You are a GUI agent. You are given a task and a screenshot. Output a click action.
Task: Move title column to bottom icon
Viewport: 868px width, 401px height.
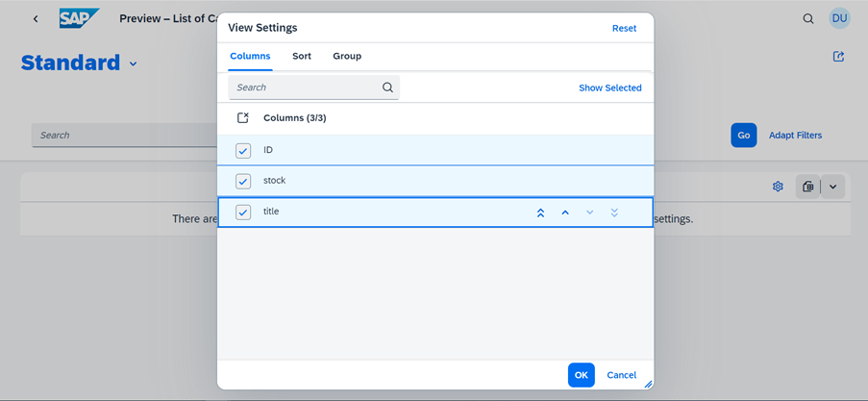pyautogui.click(x=614, y=213)
